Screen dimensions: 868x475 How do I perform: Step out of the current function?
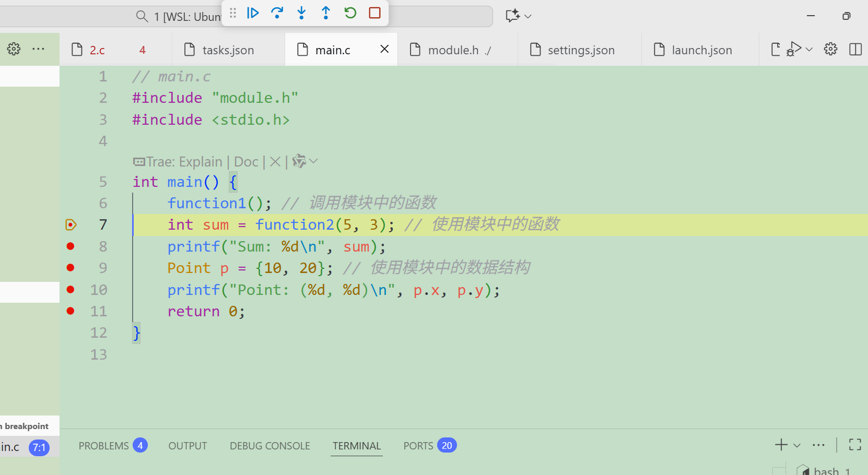326,13
